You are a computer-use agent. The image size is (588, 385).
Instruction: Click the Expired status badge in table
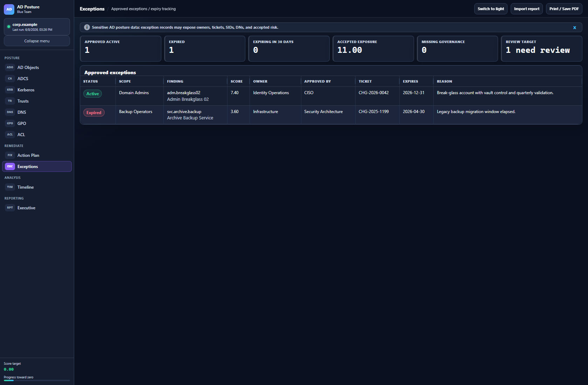(94, 113)
